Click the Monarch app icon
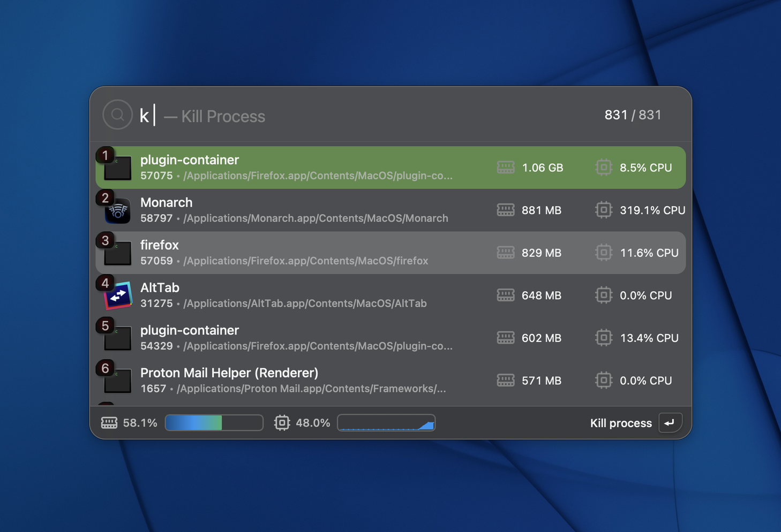 [118, 211]
